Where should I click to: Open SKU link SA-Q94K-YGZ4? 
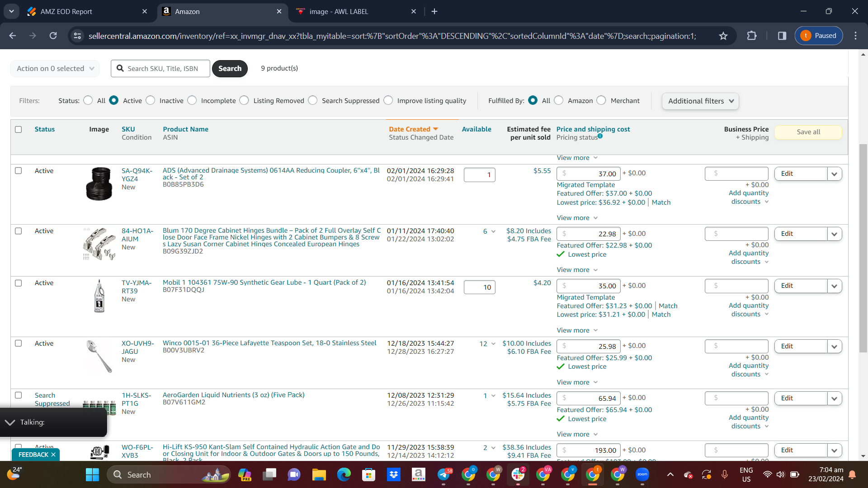click(137, 175)
